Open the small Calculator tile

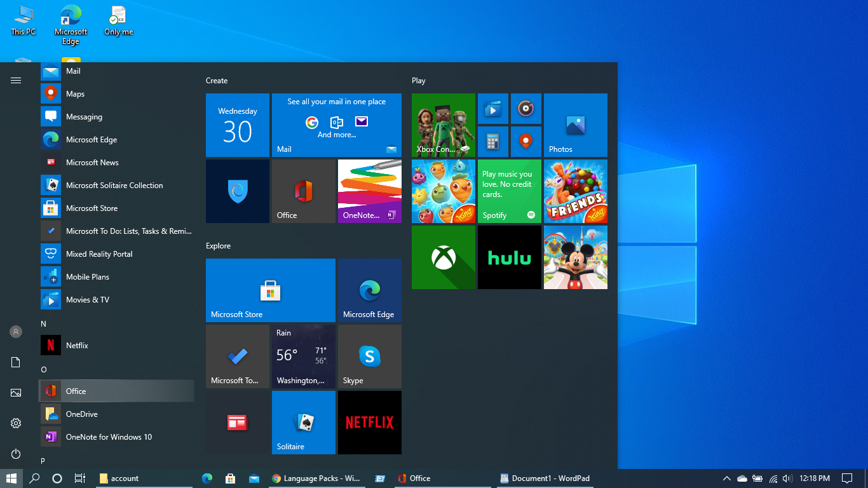pos(493,142)
